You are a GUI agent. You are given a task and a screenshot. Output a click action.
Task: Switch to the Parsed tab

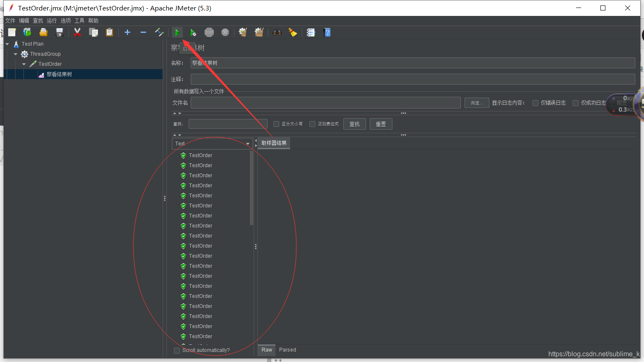tap(288, 350)
